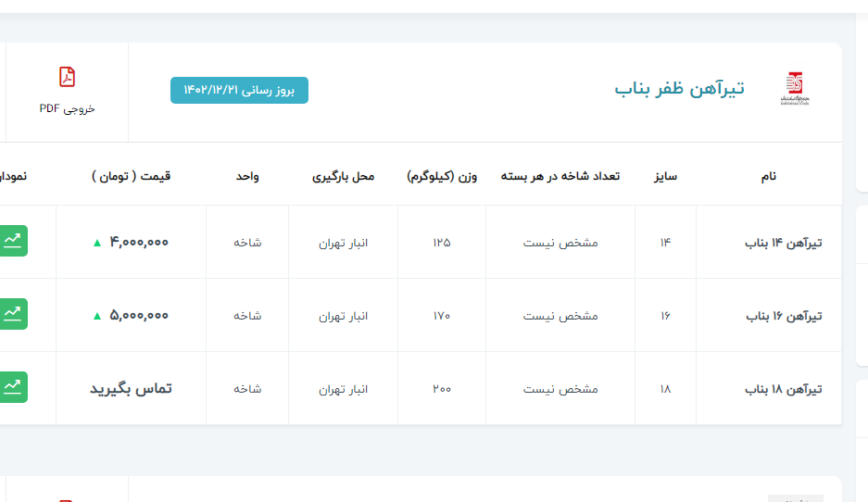Click the 'نام' column header
Viewport: 868px width, 502px height.
coord(768,176)
